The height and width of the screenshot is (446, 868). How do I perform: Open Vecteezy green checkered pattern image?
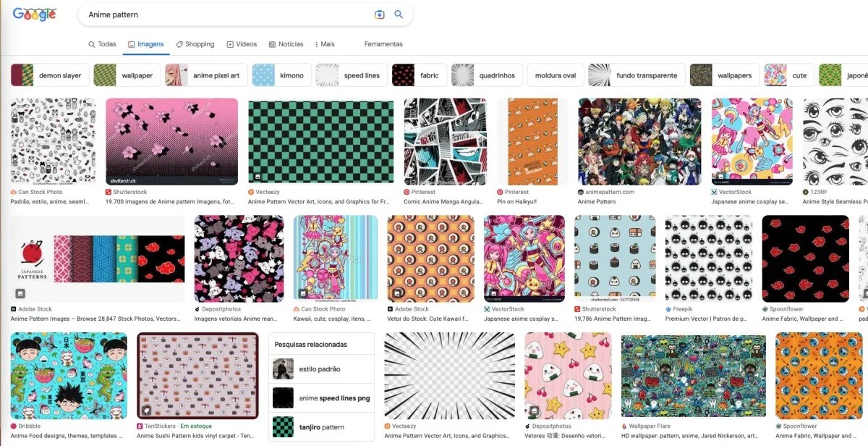pyautogui.click(x=320, y=141)
